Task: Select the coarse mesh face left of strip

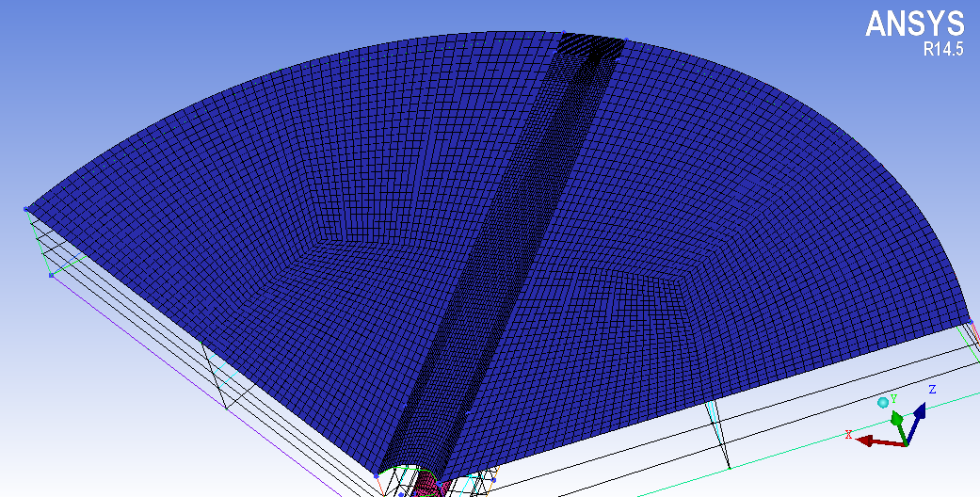Action: tap(282, 207)
